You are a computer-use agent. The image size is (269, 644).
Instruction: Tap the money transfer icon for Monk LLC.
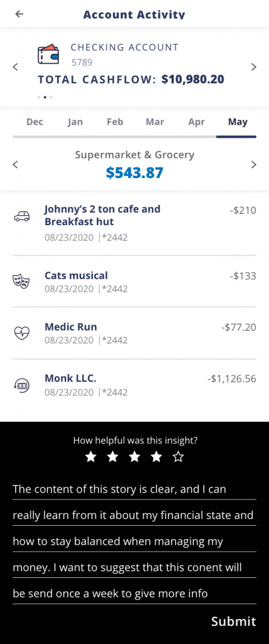click(22, 385)
